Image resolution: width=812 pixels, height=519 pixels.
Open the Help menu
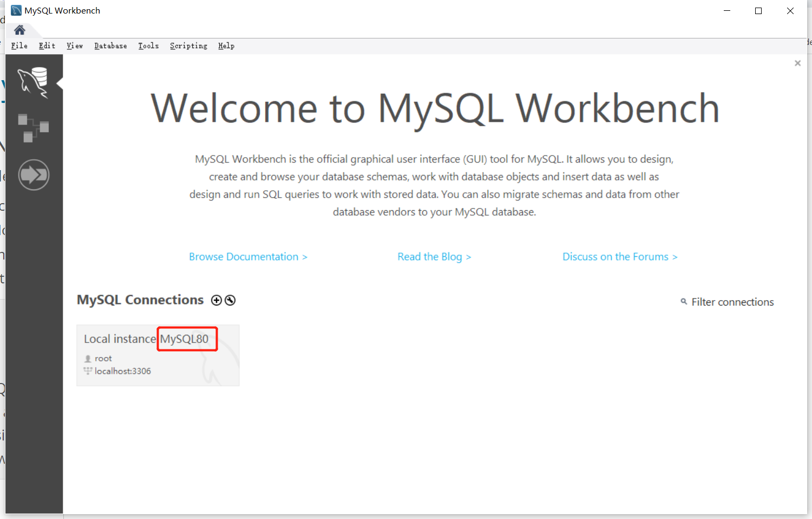pyautogui.click(x=226, y=46)
